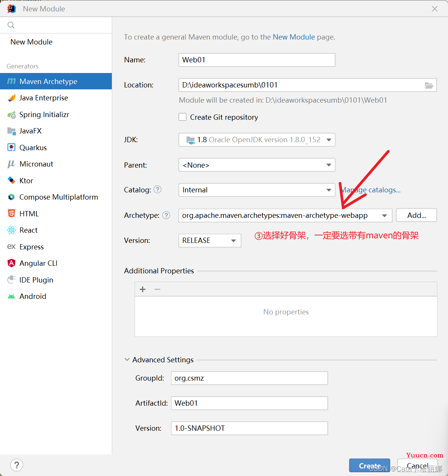Click the 'Module will be created in' hint text
The width and height of the screenshot is (448, 476).
click(283, 100)
